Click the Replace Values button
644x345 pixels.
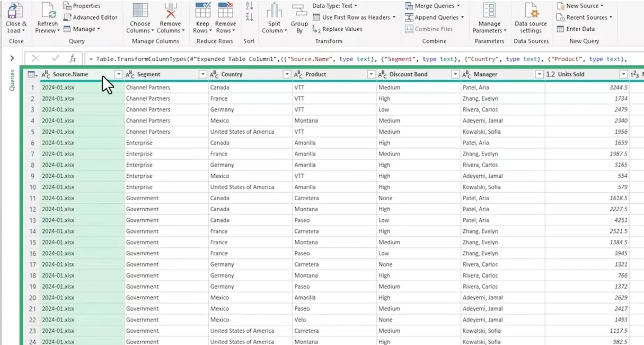337,29
